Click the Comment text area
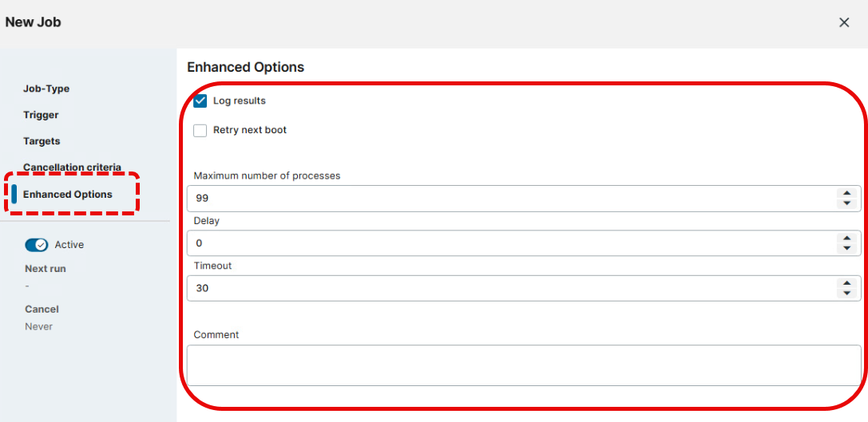The height and width of the screenshot is (422, 868). 524,365
